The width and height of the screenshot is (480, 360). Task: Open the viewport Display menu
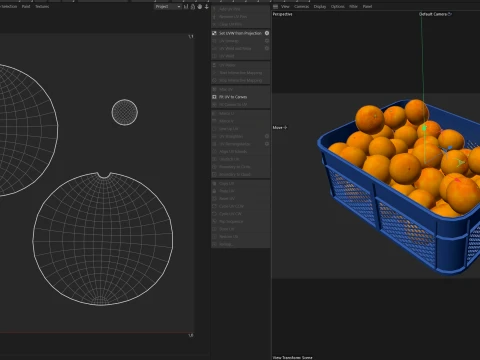click(320, 7)
